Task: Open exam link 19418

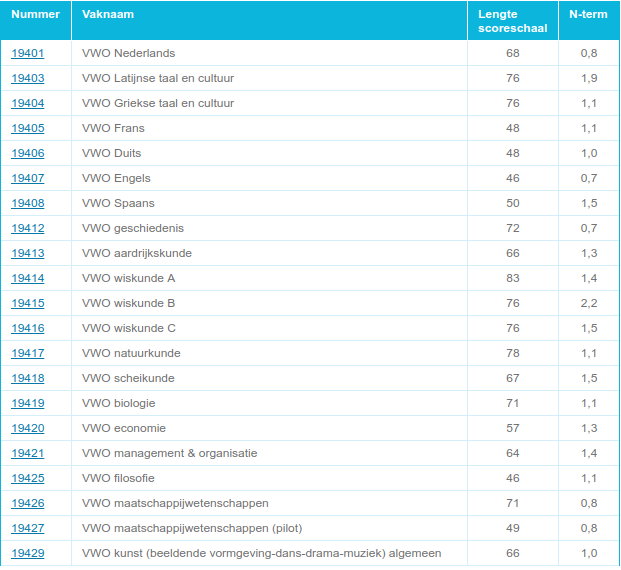Action: 28,377
